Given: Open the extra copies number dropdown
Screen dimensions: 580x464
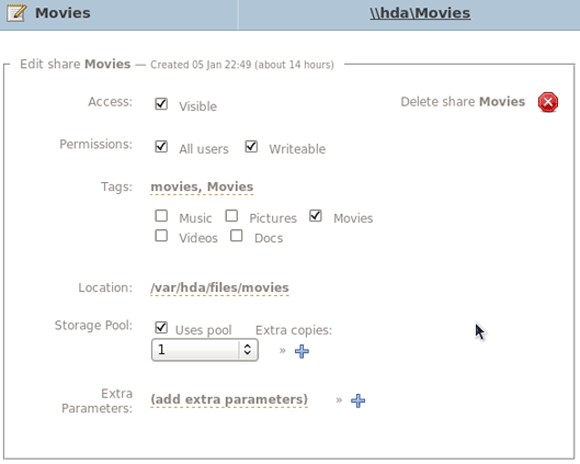Looking at the screenshot, I should [x=205, y=350].
